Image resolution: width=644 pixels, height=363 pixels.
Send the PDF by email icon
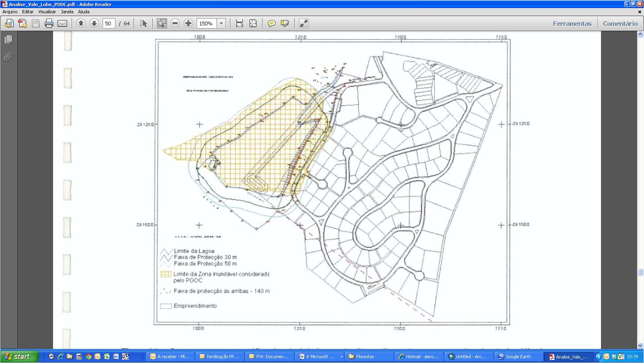62,23
